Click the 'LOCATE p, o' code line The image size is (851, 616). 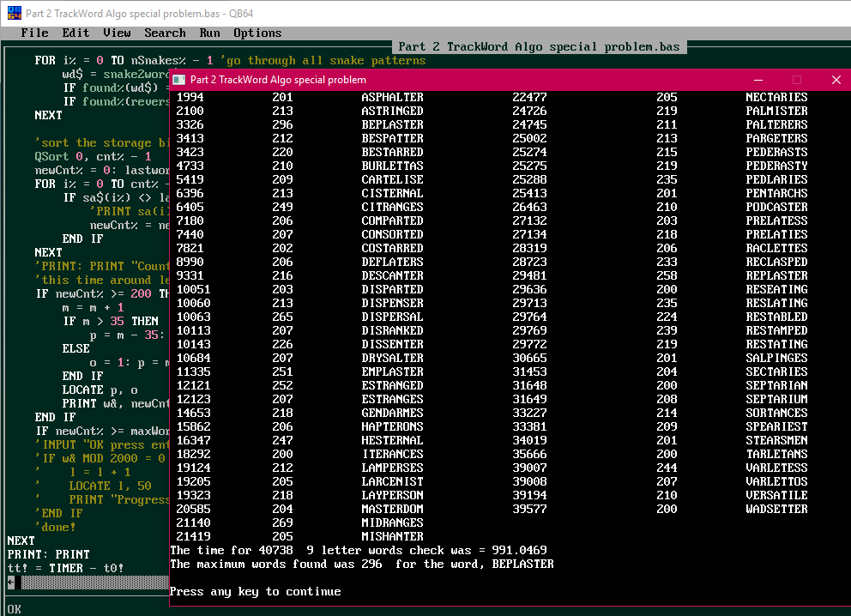100,390
